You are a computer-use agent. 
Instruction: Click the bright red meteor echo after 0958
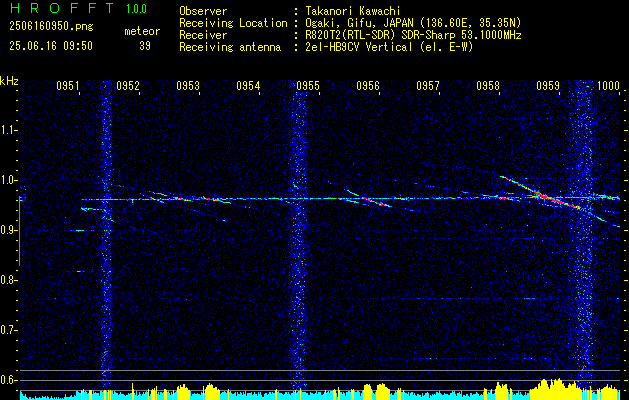(x=540, y=192)
